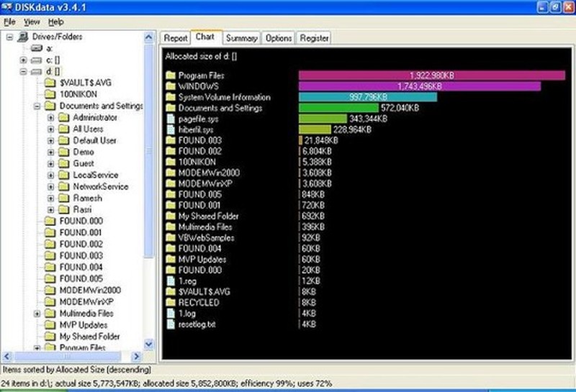
Task: Click the DISKdata title bar app icon
Action: (7, 6)
